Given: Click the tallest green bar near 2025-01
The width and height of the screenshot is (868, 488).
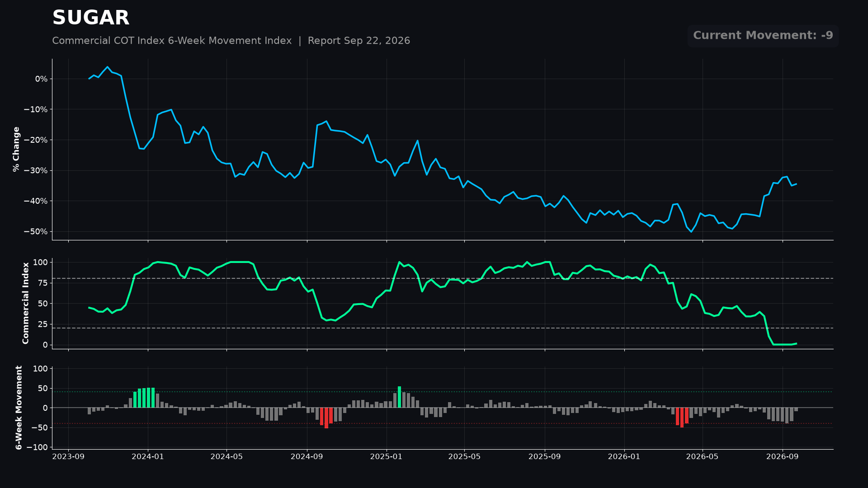Looking at the screenshot, I should 399,397.
